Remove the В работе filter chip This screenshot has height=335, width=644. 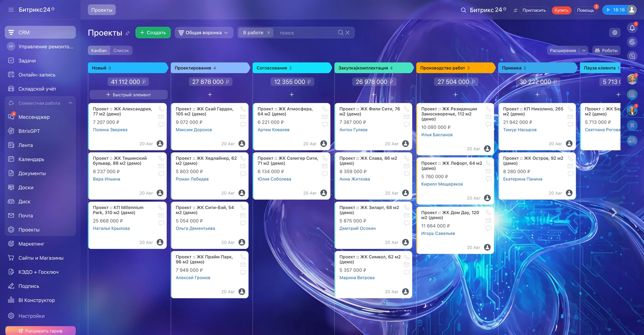[x=268, y=33]
